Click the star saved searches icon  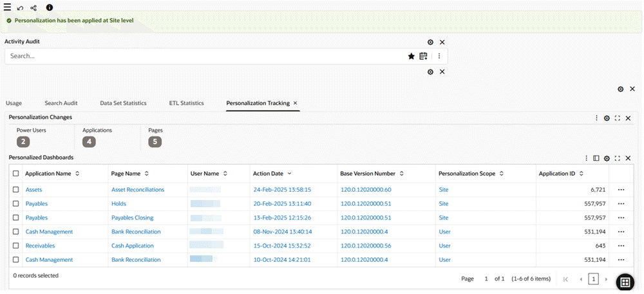coord(411,56)
